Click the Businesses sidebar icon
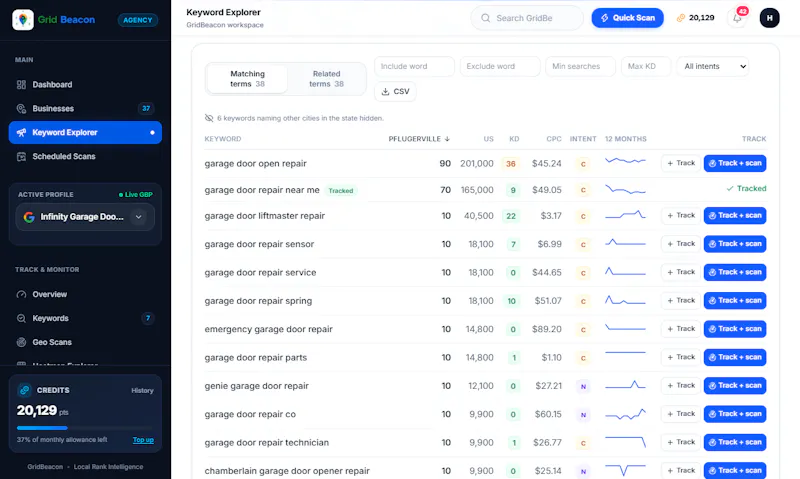This screenshot has height=479, width=800. coord(21,109)
